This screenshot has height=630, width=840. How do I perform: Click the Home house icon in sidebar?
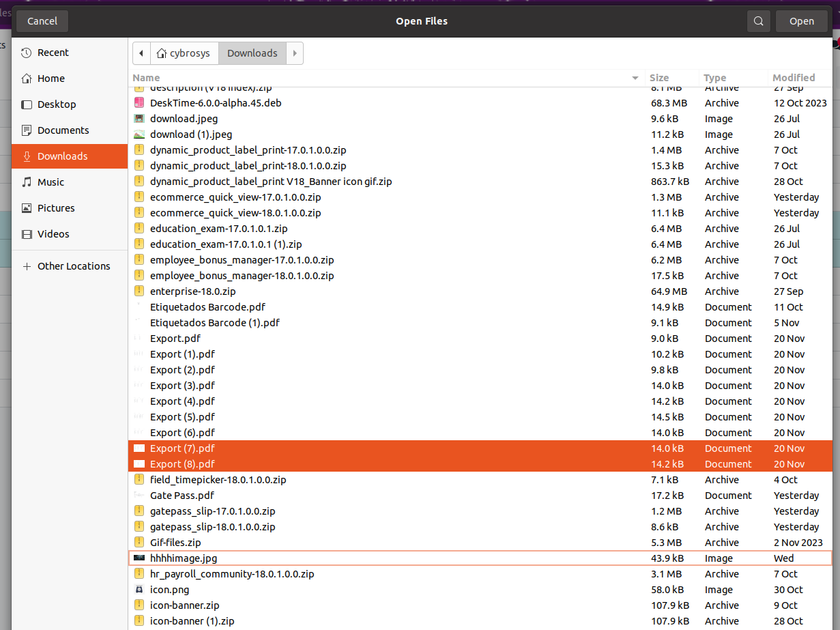pyautogui.click(x=27, y=78)
